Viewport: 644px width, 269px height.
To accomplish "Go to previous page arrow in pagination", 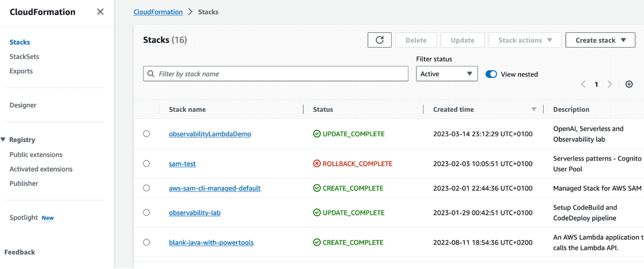I will [x=583, y=84].
